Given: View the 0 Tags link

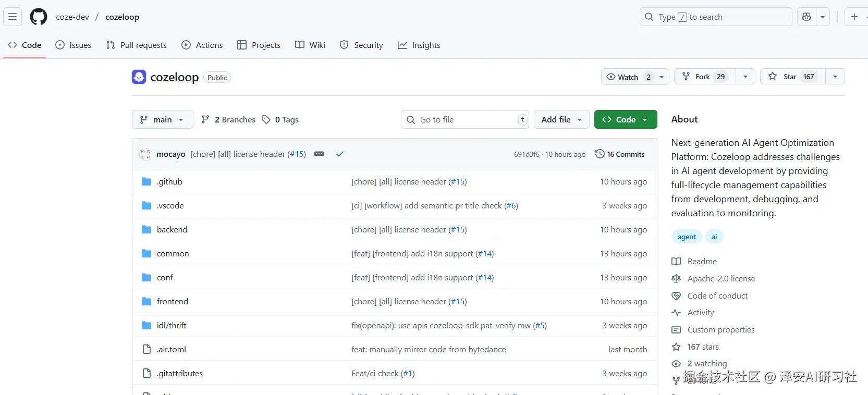Looking at the screenshot, I should tap(280, 119).
